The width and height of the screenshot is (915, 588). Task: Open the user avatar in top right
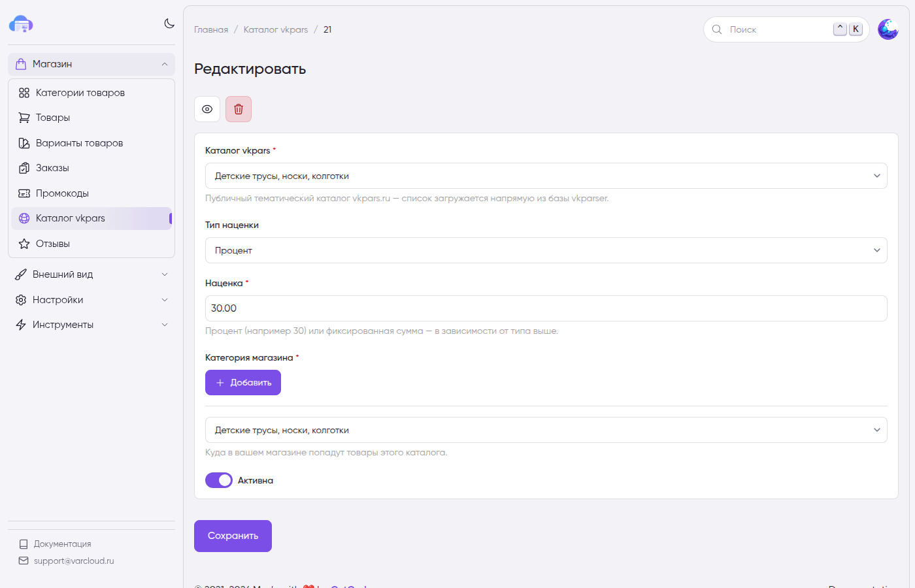[x=888, y=29]
